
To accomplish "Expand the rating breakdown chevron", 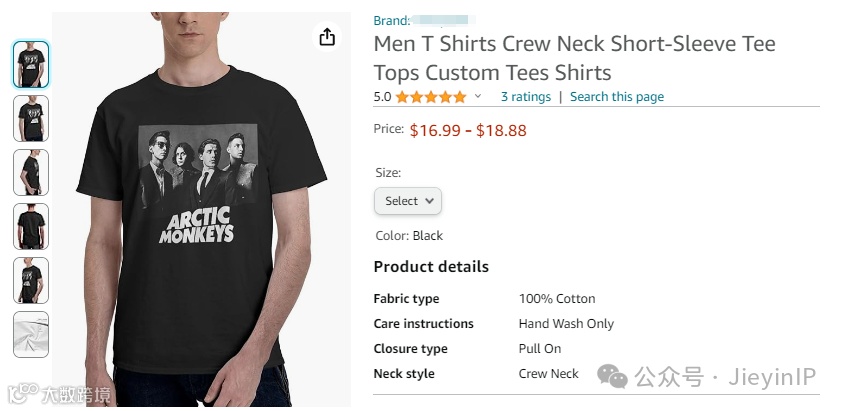I will pos(478,97).
